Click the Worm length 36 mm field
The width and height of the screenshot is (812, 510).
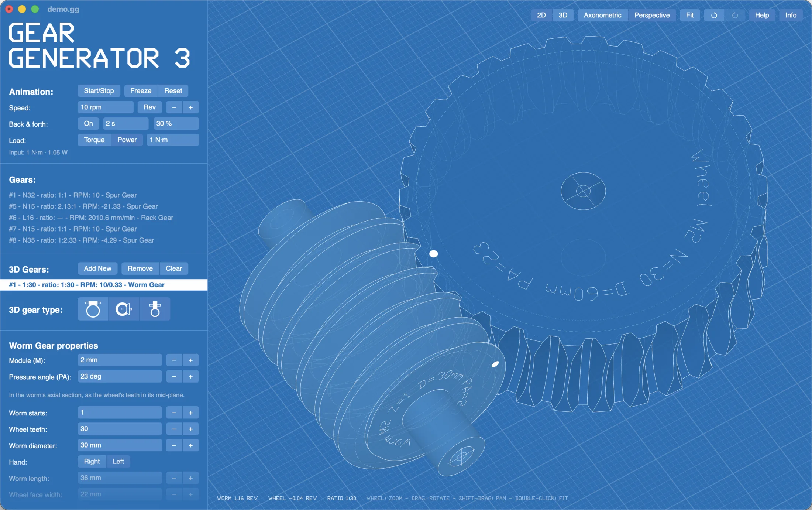tap(120, 478)
